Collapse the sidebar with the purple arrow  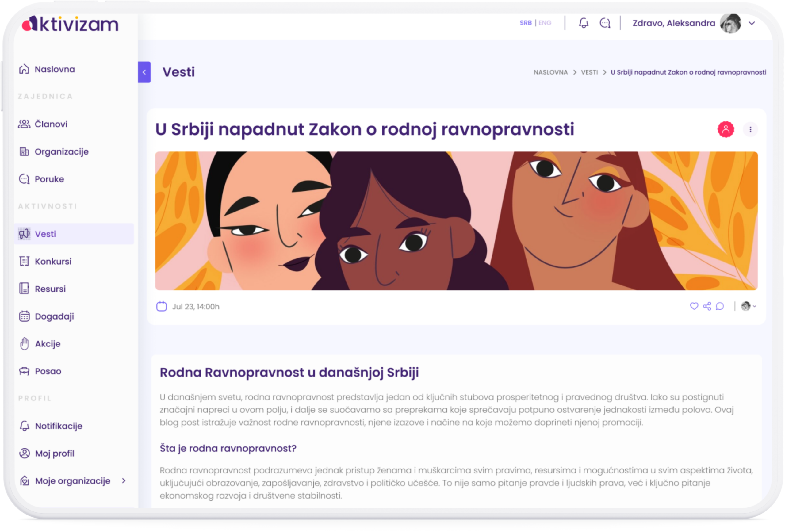pos(144,72)
